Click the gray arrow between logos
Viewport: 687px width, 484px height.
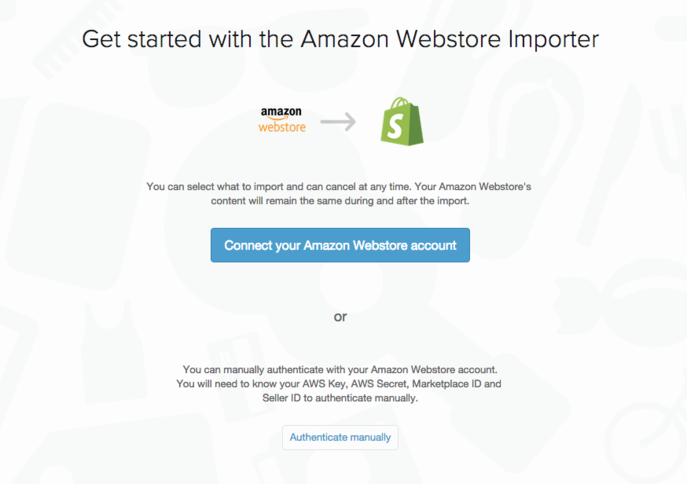click(x=338, y=122)
